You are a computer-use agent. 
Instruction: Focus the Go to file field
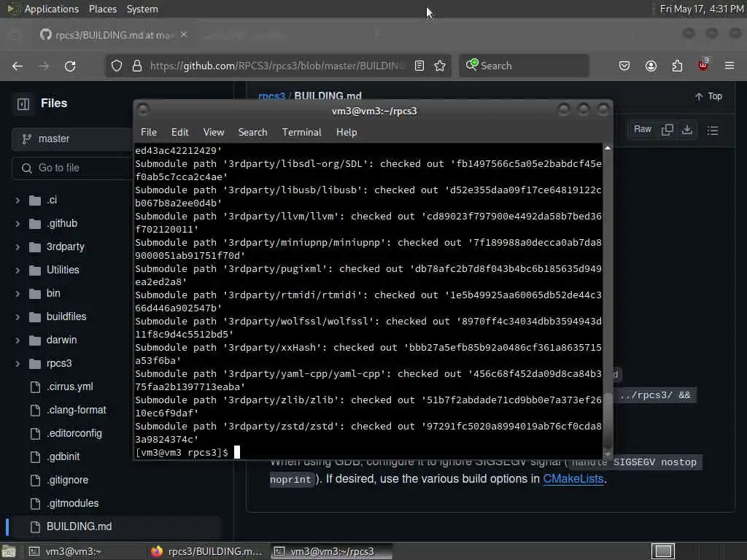tap(72, 168)
